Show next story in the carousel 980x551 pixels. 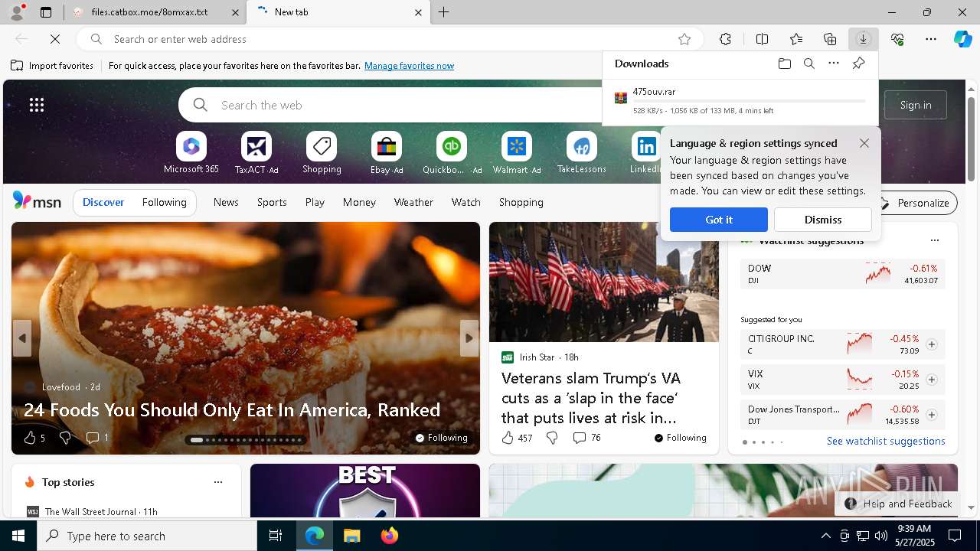469,338
